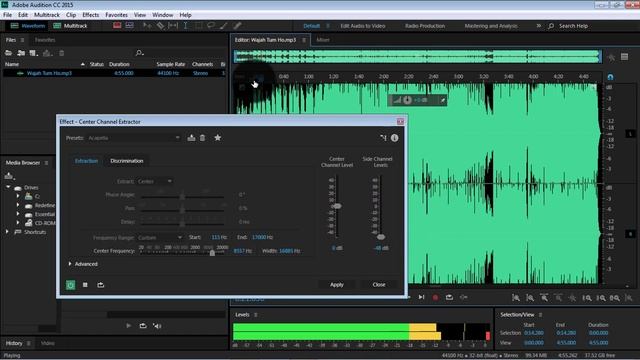Click Open File icon in Files panel

coord(8,53)
